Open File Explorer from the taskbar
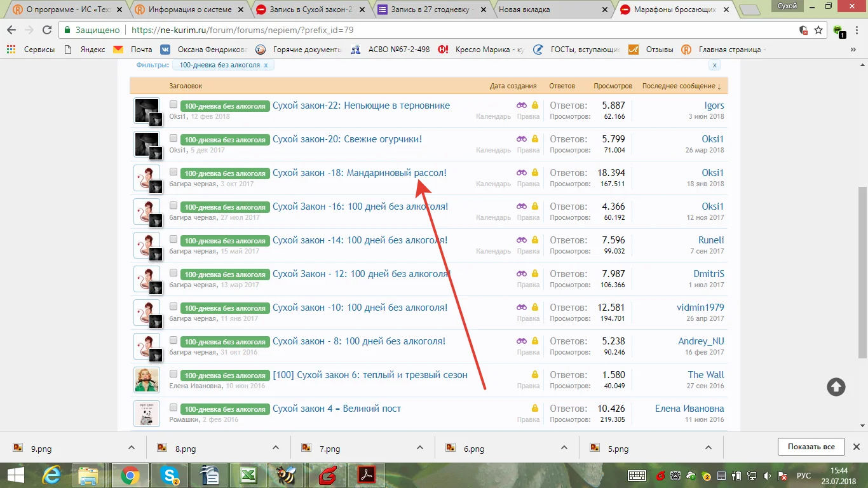This screenshot has width=868, height=488. (88, 475)
